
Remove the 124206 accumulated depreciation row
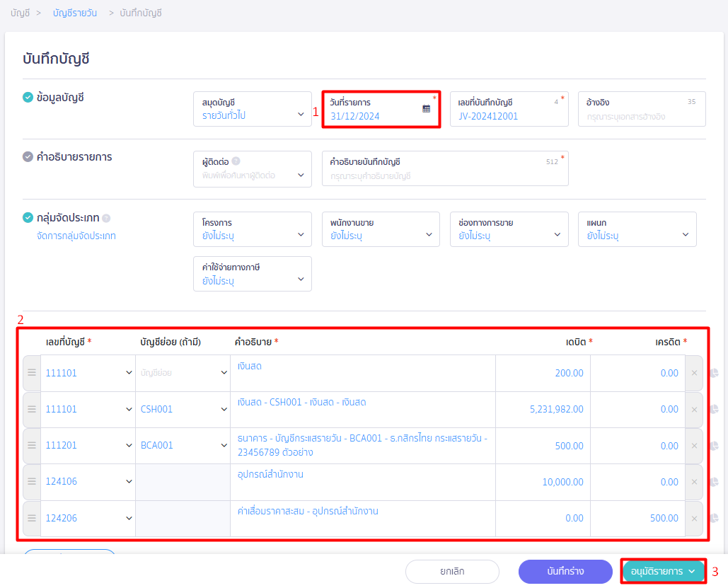coord(694,518)
